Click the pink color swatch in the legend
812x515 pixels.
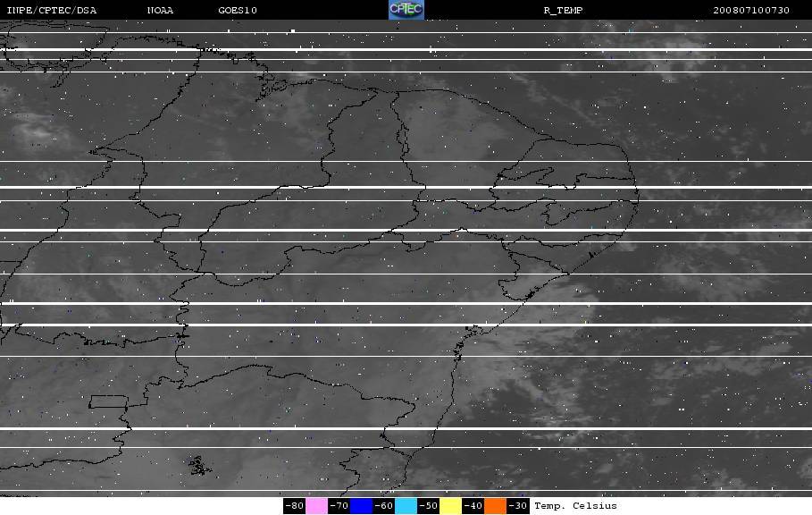316,506
